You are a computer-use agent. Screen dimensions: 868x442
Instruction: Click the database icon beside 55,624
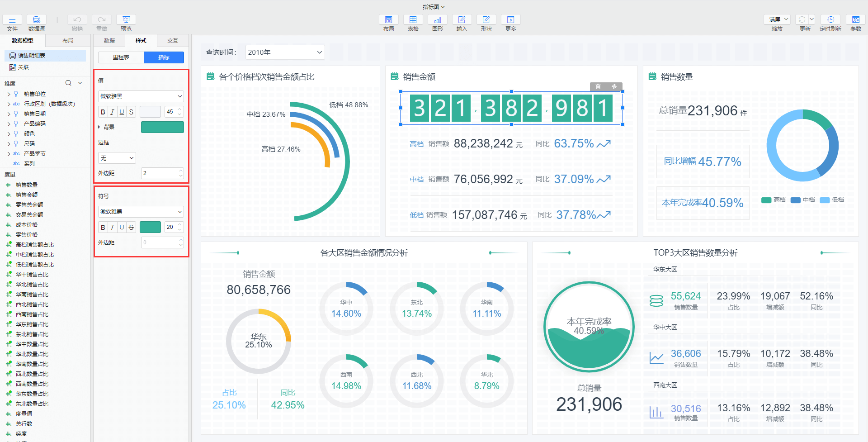[x=656, y=301]
